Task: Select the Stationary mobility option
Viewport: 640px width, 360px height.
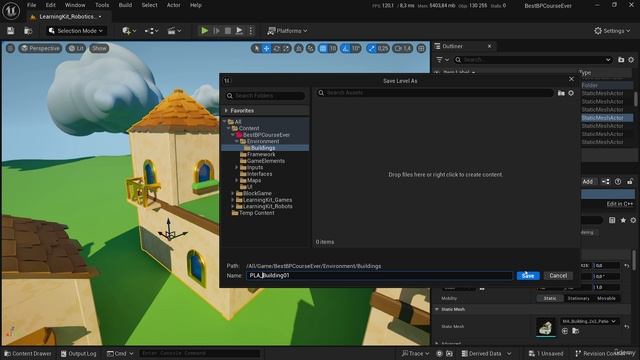Action: click(x=578, y=298)
